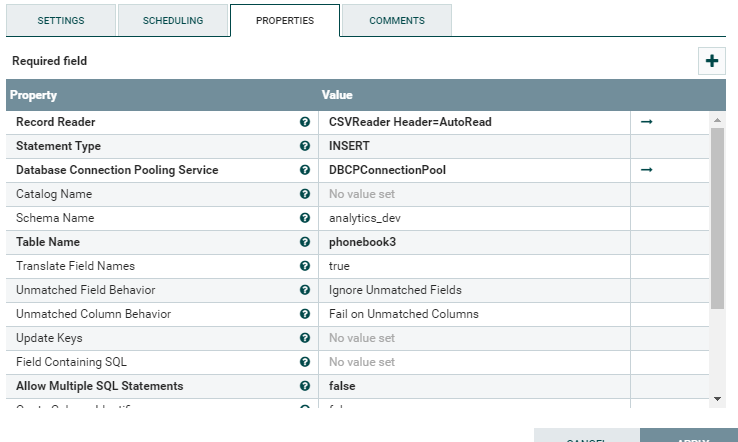Select the Comments tab

click(397, 20)
